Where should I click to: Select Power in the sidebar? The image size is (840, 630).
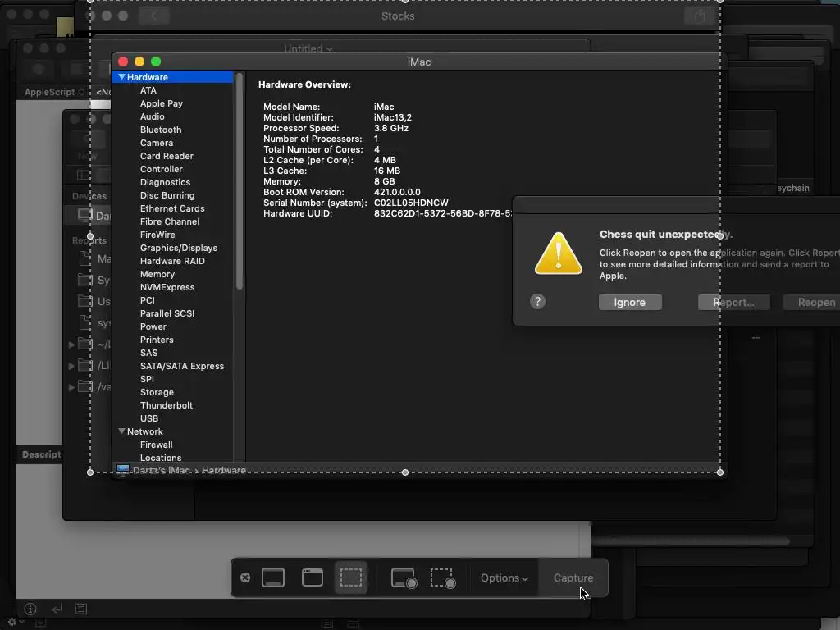[x=153, y=326]
